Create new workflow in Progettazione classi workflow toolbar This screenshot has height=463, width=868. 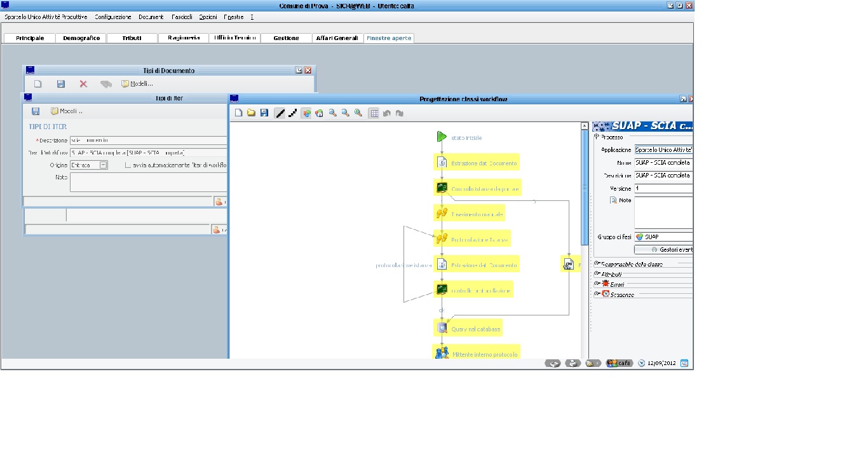pos(239,113)
